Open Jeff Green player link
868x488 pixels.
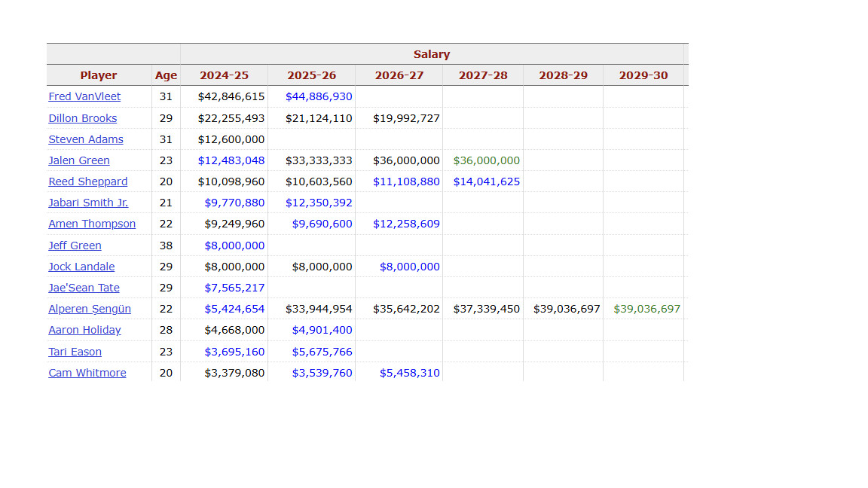coord(75,246)
